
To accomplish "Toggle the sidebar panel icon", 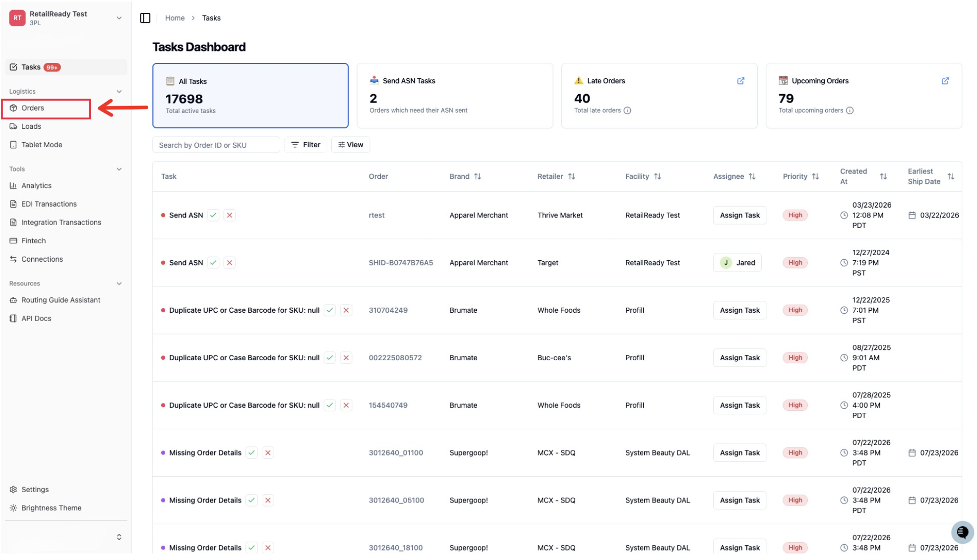I will 145,18.
